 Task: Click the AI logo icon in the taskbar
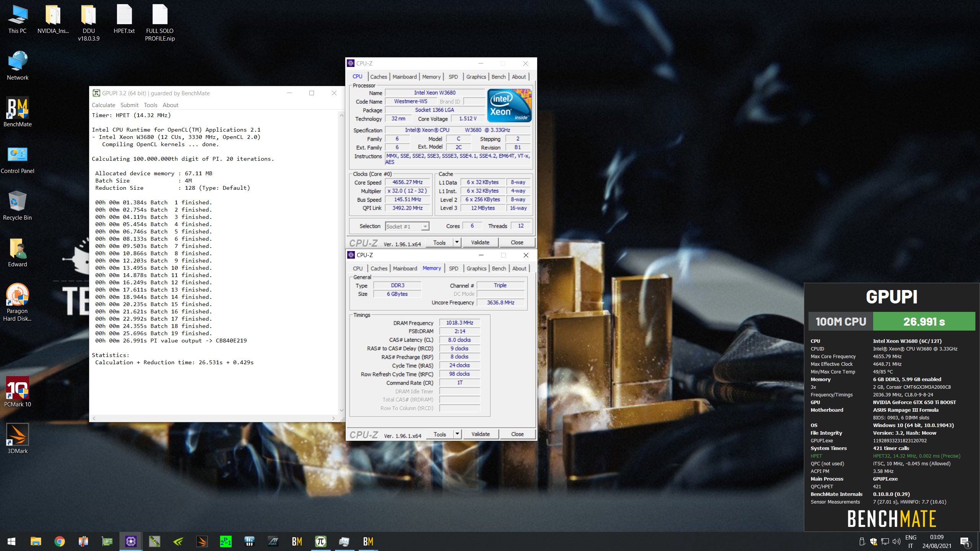pos(273,541)
